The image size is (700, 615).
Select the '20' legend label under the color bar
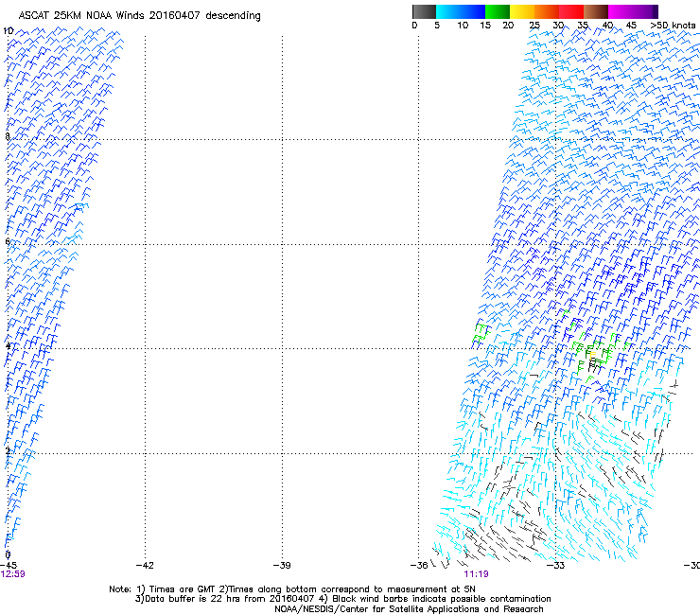point(508,25)
